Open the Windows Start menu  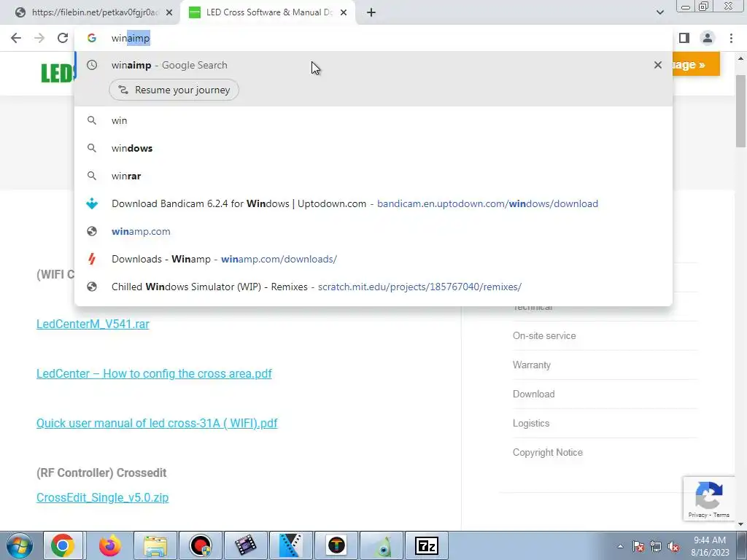coord(19,545)
